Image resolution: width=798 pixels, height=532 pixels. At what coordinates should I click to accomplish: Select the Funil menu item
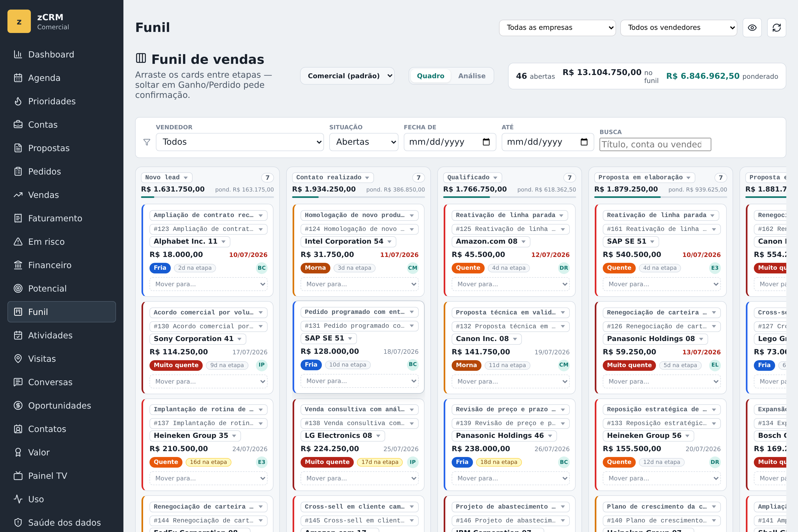(x=62, y=312)
